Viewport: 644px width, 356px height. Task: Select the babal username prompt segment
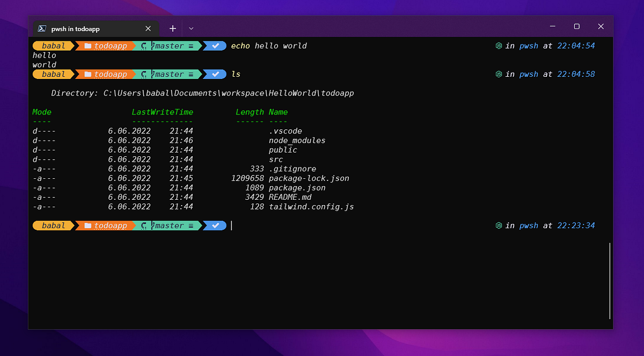click(x=52, y=46)
